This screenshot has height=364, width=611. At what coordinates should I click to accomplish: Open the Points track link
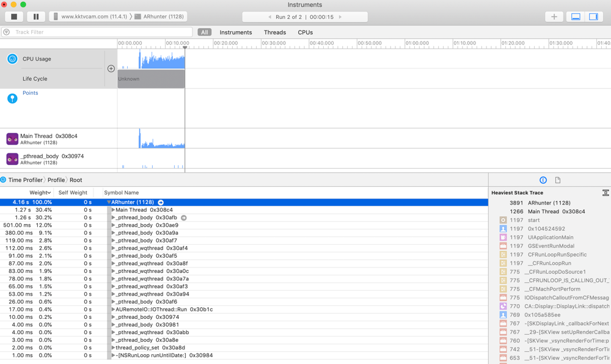click(31, 93)
